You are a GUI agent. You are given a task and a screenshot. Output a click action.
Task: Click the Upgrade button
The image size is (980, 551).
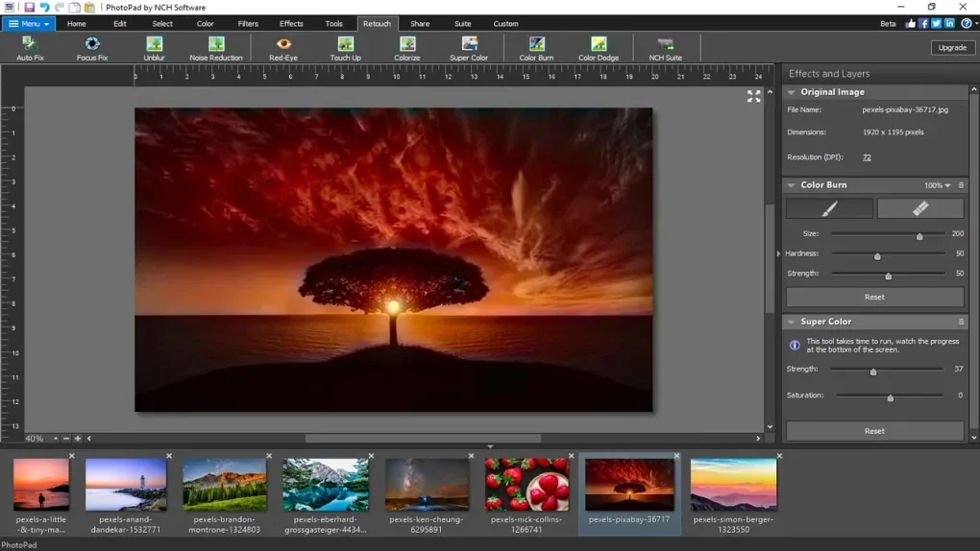[x=952, y=47]
